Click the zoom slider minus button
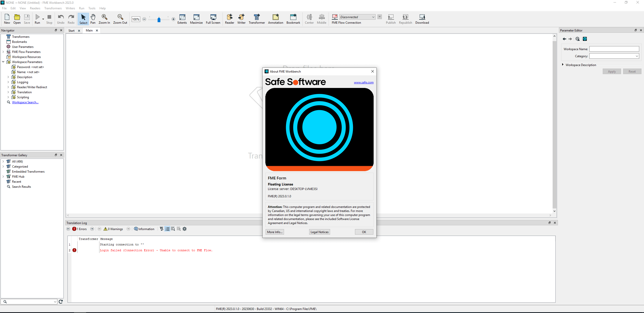 coord(144,19)
